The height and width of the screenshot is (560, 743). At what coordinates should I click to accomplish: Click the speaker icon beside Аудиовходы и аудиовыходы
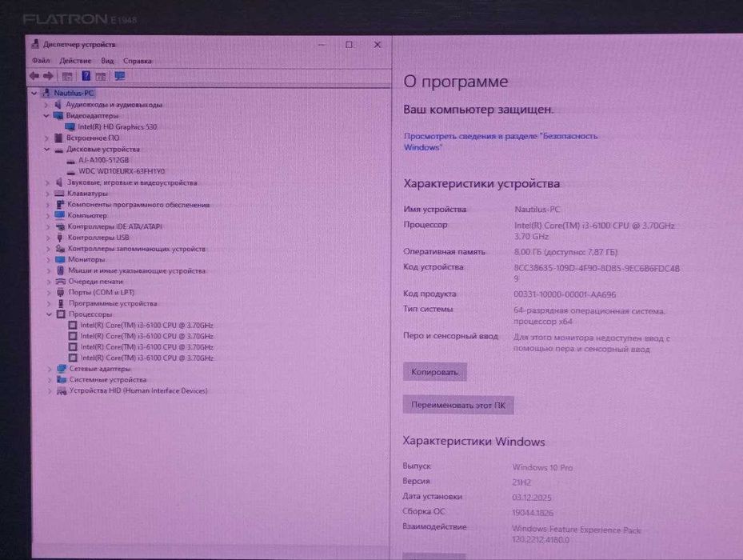tap(58, 104)
